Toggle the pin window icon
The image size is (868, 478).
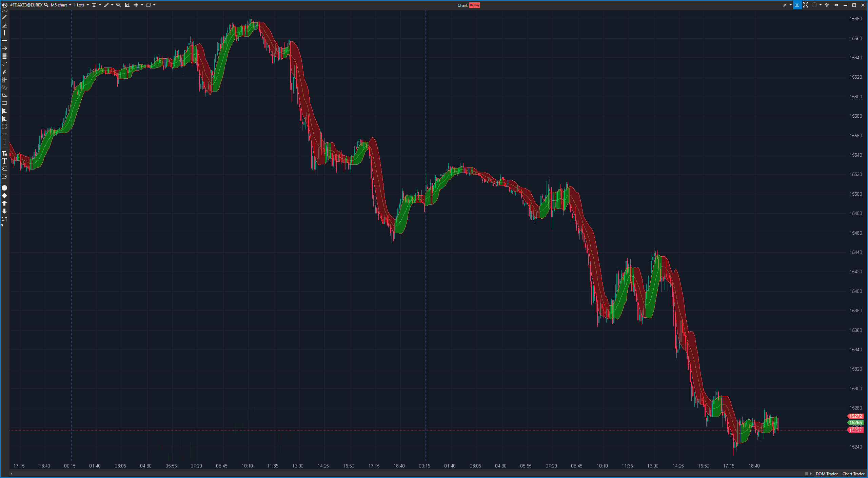click(836, 5)
